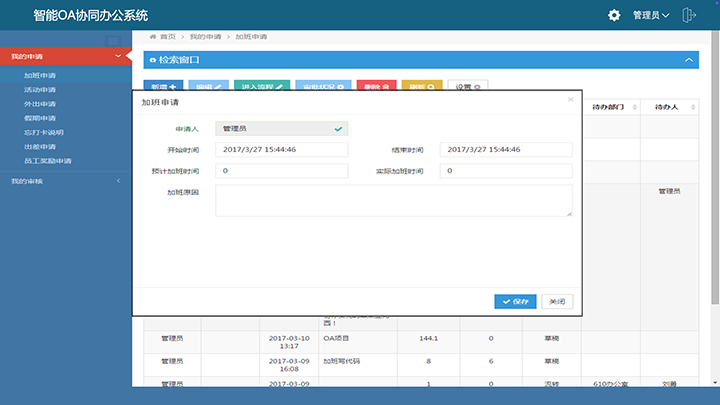Screen dimensions: 720x405
Task: Click the 新增 plus button
Action: click(161, 87)
